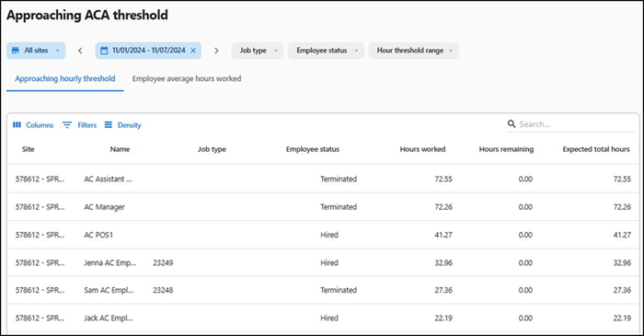Select the AC Assistant ... name cell

pos(108,180)
